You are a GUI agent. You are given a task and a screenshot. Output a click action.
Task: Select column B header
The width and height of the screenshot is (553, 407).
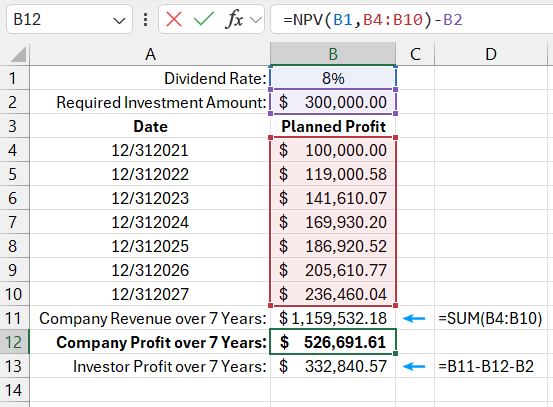[333, 54]
